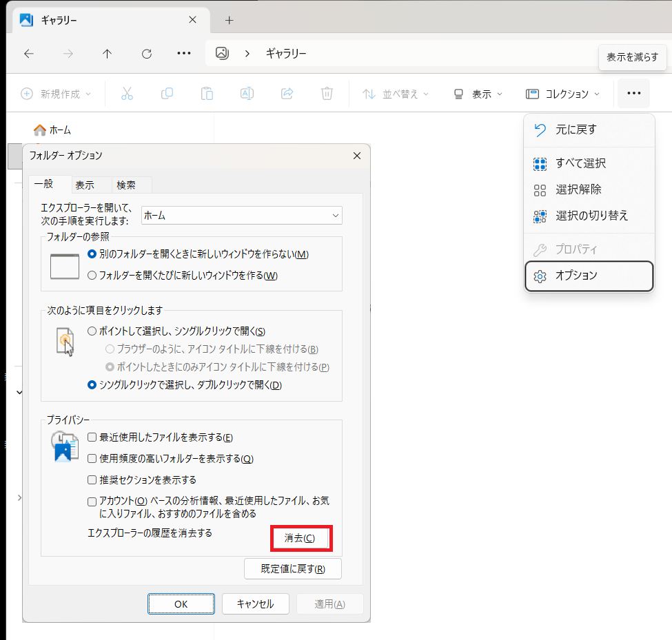
Task: Click the 適用 button
Action: click(x=329, y=604)
